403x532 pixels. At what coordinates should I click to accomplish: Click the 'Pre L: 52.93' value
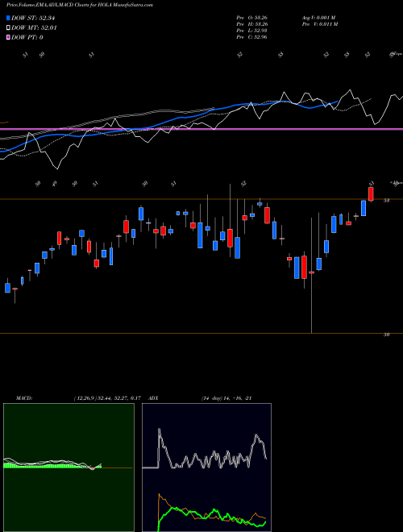pyautogui.click(x=252, y=31)
